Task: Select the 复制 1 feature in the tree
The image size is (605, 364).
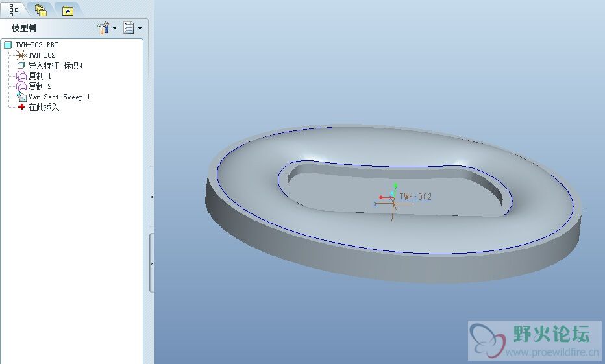Action: coord(34,76)
